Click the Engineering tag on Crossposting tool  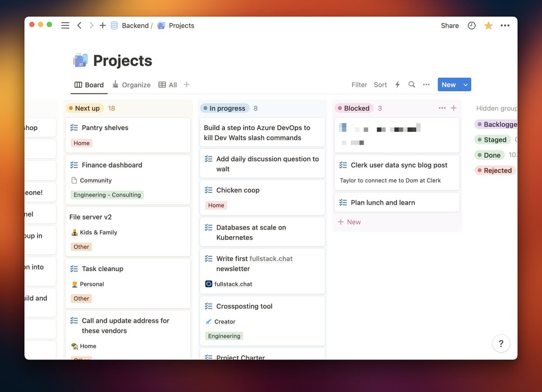pos(224,336)
